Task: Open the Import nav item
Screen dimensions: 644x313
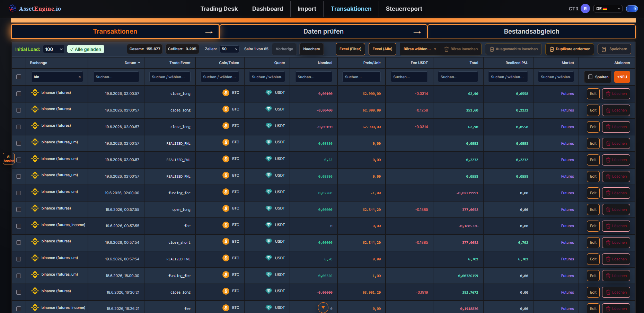Action: point(307,9)
